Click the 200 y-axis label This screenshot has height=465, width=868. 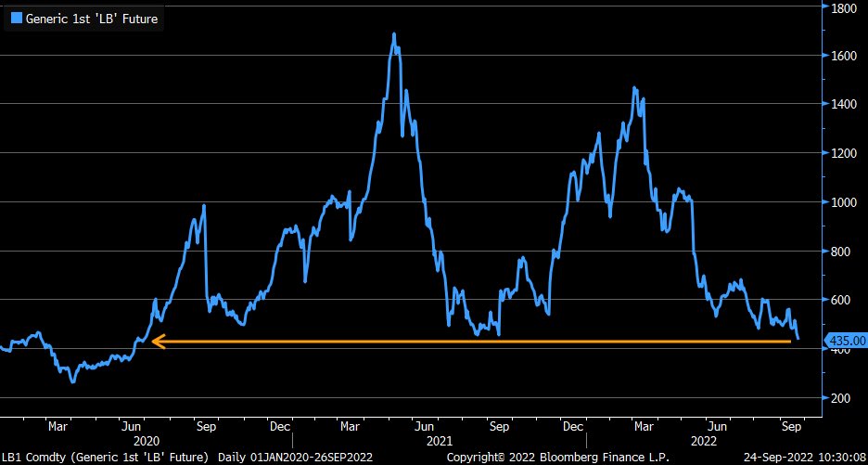pos(839,398)
